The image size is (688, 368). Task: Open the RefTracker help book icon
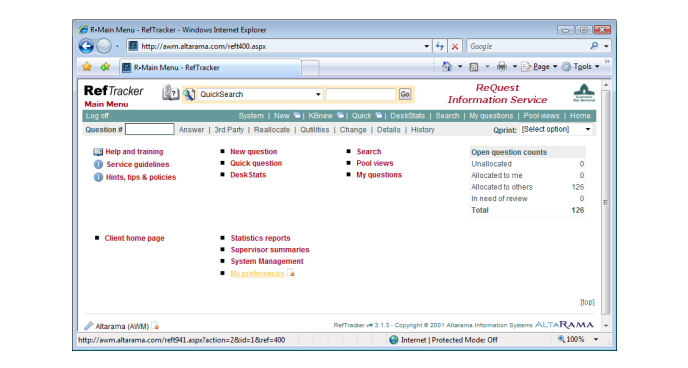click(x=170, y=93)
